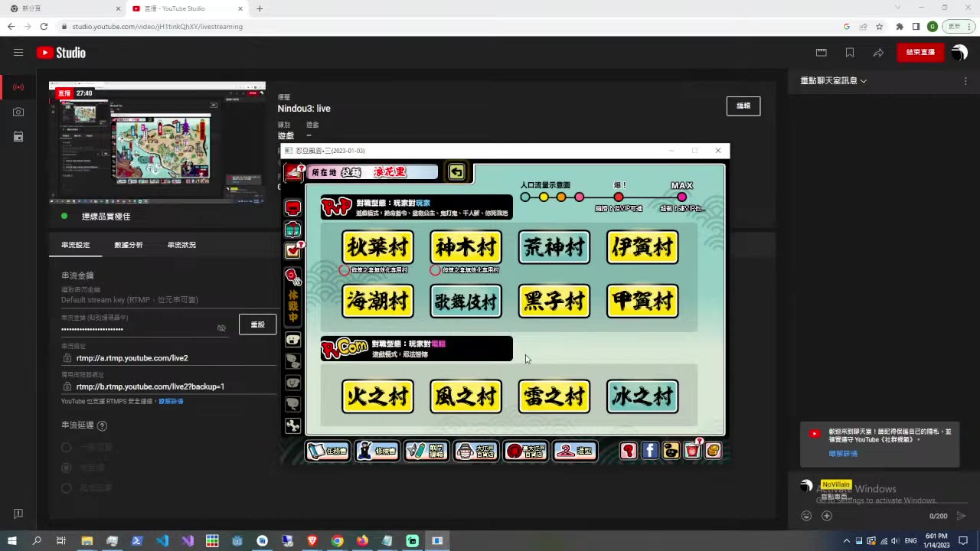Click the fan icon at game sidebar bottom

pos(292,426)
